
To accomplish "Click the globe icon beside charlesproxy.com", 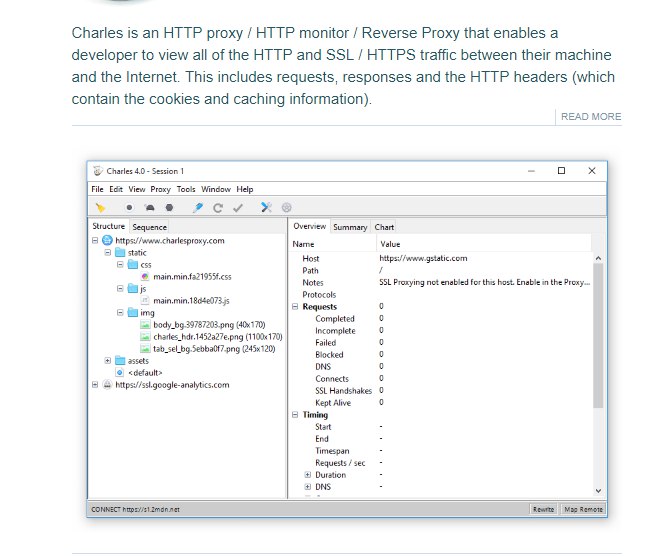I will coord(107,241).
